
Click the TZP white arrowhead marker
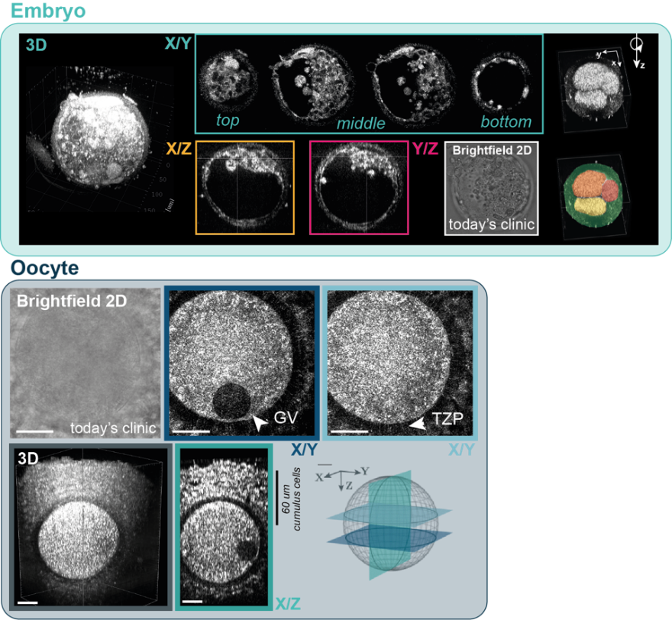pyautogui.click(x=417, y=422)
